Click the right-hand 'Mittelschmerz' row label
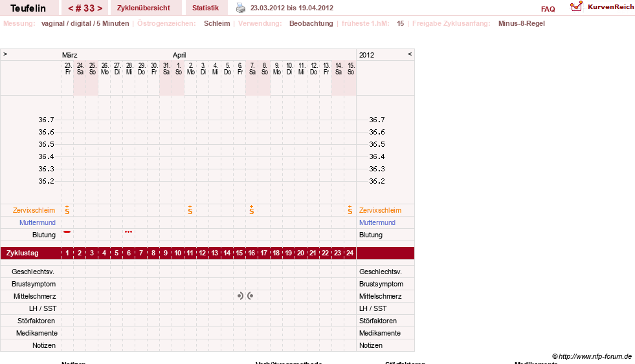The height and width of the screenshot is (364, 635). tap(380, 297)
